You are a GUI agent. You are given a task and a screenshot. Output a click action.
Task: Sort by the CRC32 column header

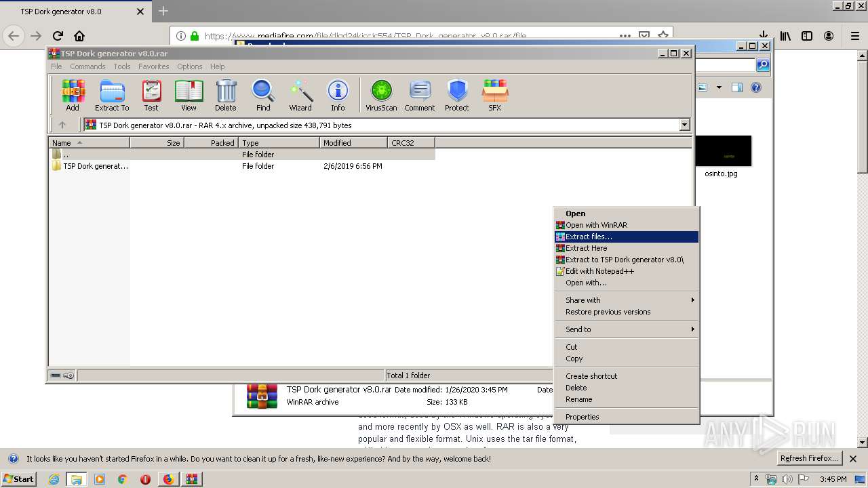(x=411, y=143)
